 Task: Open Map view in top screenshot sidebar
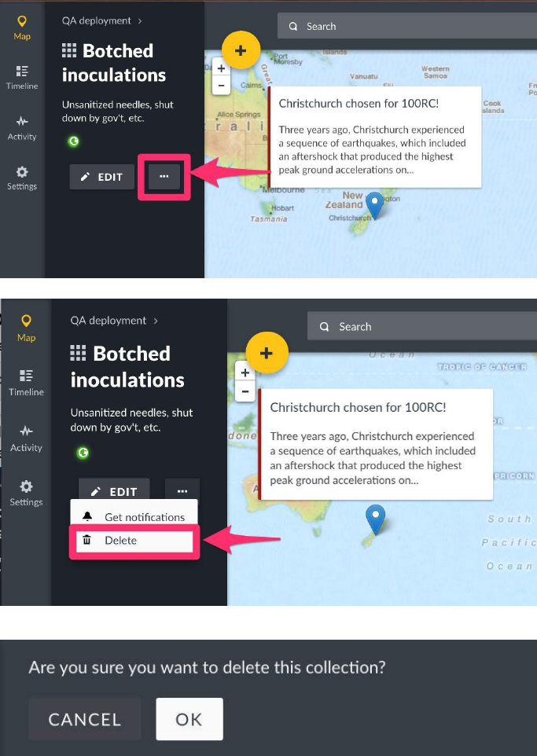pyautogui.click(x=22, y=28)
